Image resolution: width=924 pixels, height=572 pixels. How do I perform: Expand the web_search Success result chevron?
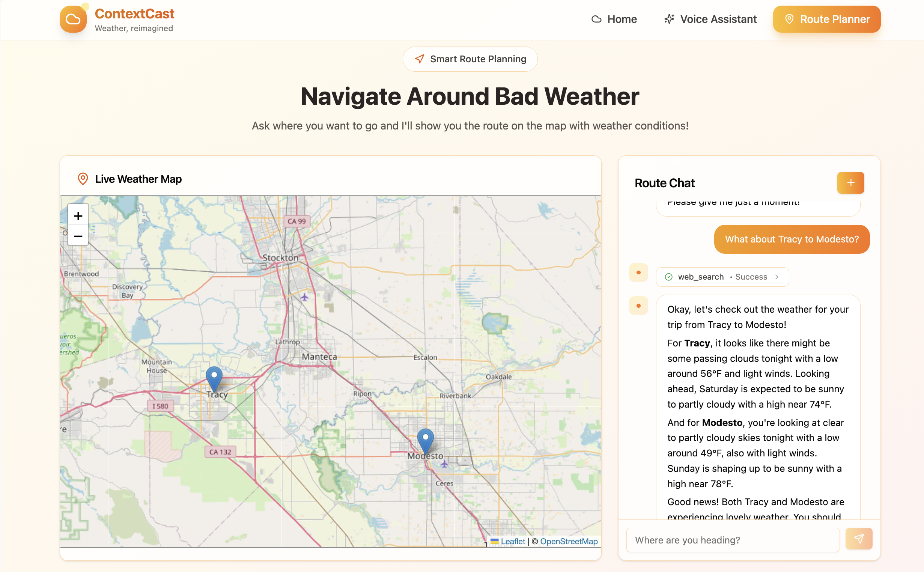(777, 277)
